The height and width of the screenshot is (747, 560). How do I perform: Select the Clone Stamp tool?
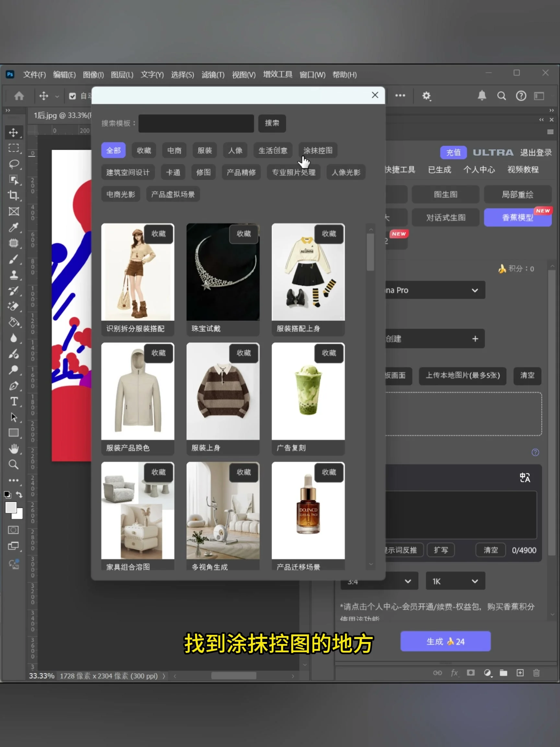pos(14,275)
